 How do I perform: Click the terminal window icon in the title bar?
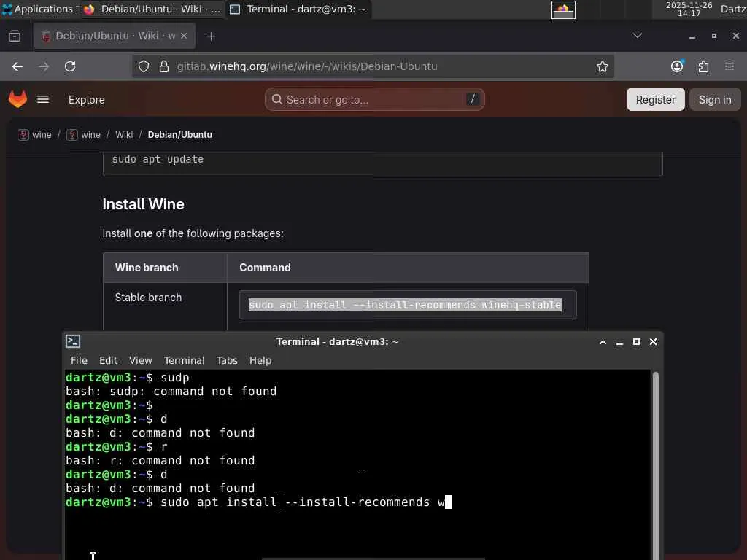coord(73,341)
